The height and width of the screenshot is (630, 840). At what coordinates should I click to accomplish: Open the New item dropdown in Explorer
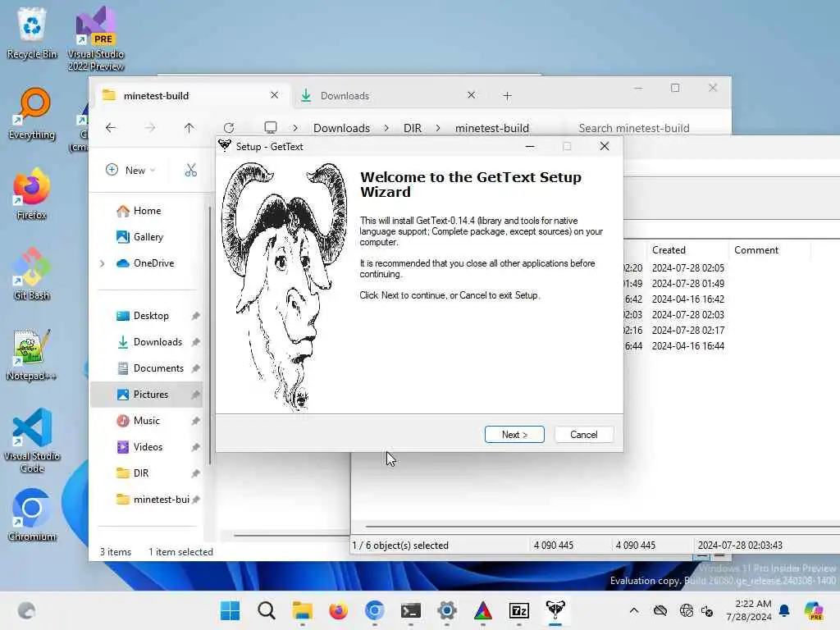(x=130, y=170)
